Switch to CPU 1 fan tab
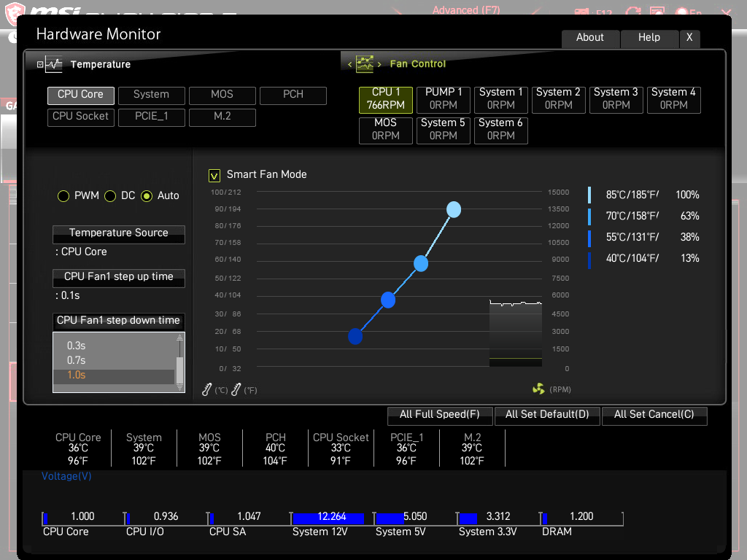This screenshot has height=560, width=747. point(386,99)
